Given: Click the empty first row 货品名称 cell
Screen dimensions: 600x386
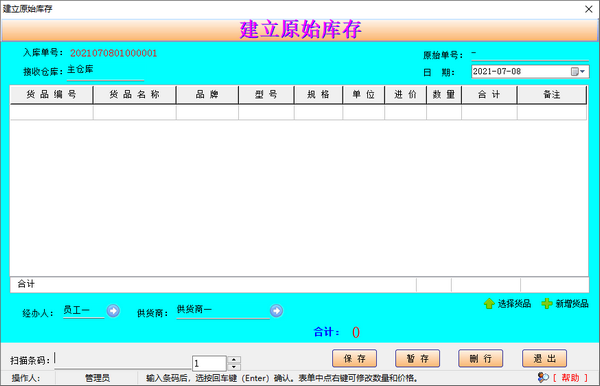Looking at the screenshot, I should pos(134,112).
